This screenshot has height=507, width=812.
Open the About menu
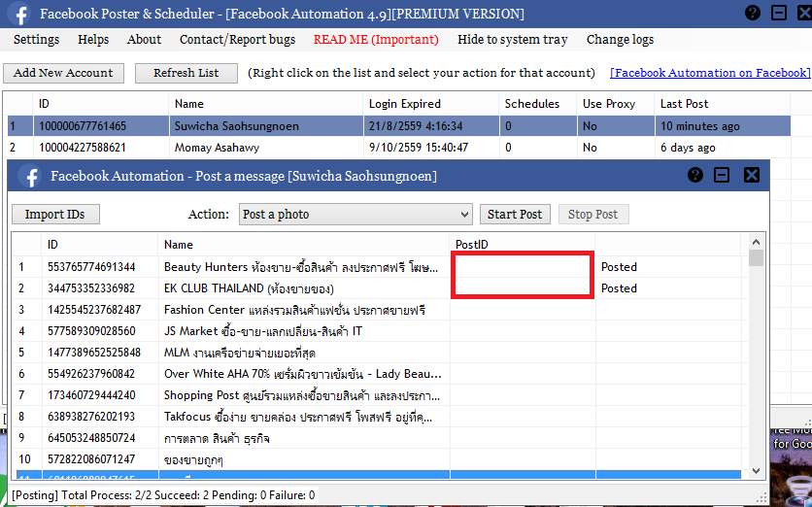coord(144,40)
